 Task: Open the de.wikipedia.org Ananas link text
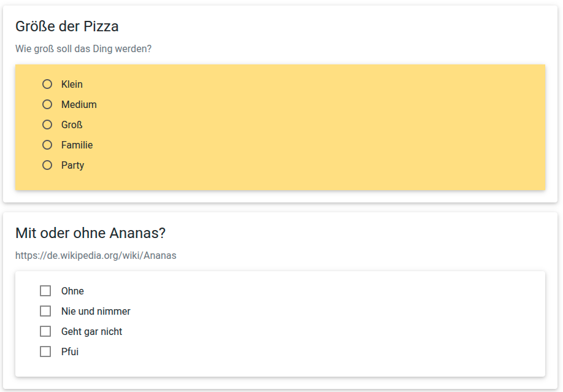[x=96, y=255]
